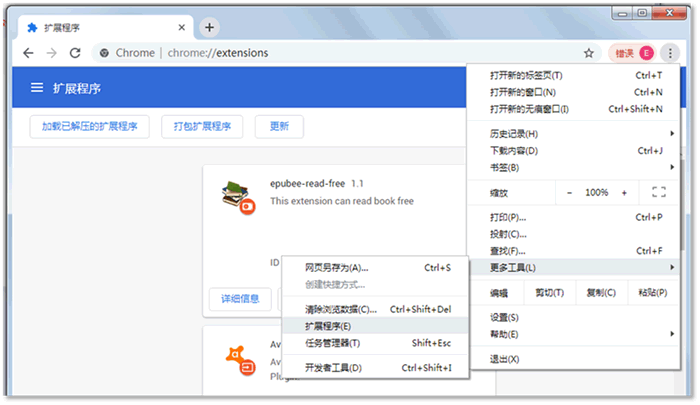Click 打包扩展程序 button

click(202, 126)
